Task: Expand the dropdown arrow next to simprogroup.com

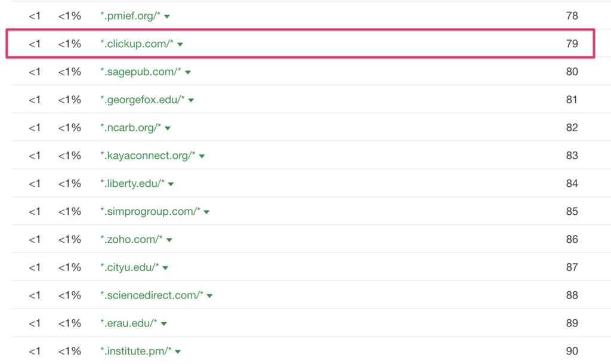Action: [x=206, y=212]
